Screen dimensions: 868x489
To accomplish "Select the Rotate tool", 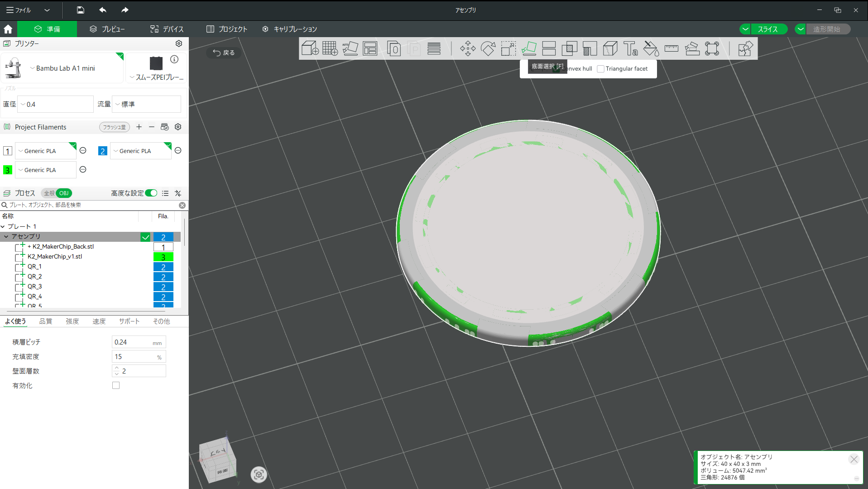I will tap(488, 48).
